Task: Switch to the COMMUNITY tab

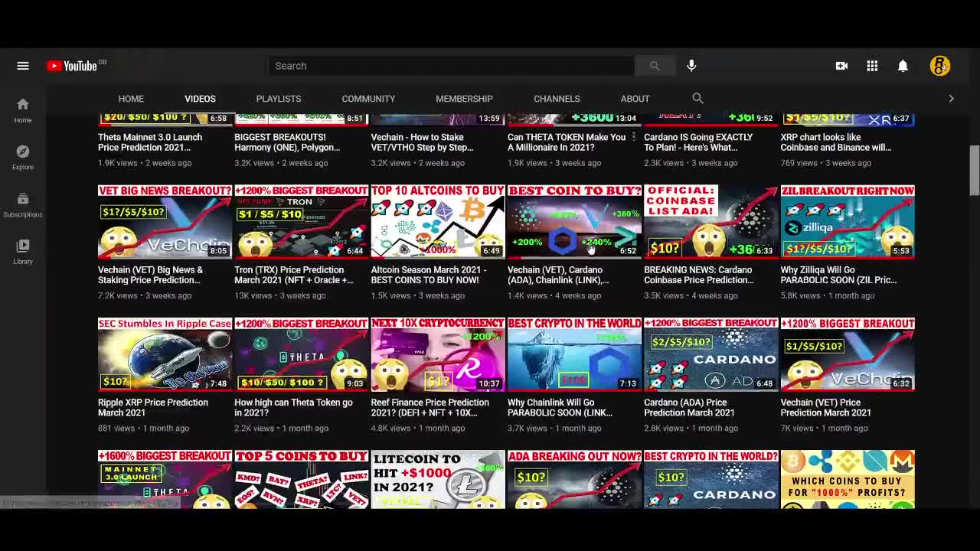Action: pyautogui.click(x=368, y=99)
